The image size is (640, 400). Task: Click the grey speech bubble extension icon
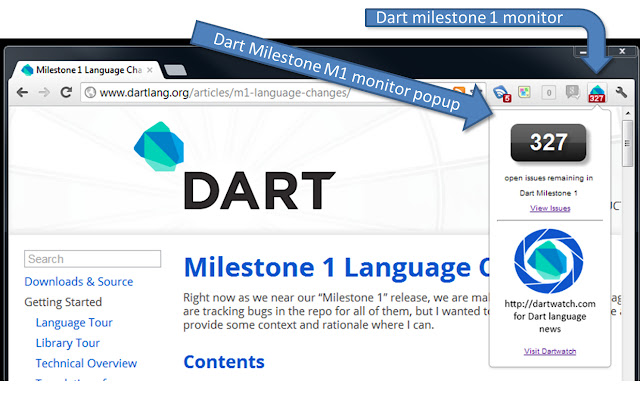click(572, 93)
